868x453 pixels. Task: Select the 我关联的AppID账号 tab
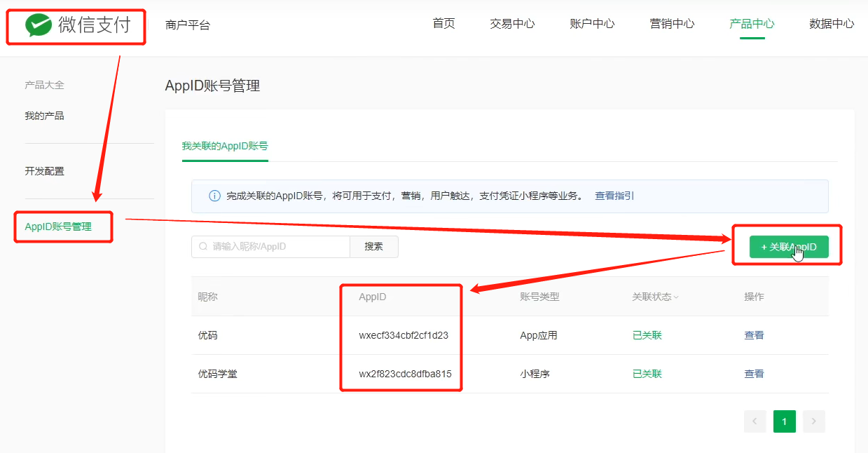[x=225, y=146]
